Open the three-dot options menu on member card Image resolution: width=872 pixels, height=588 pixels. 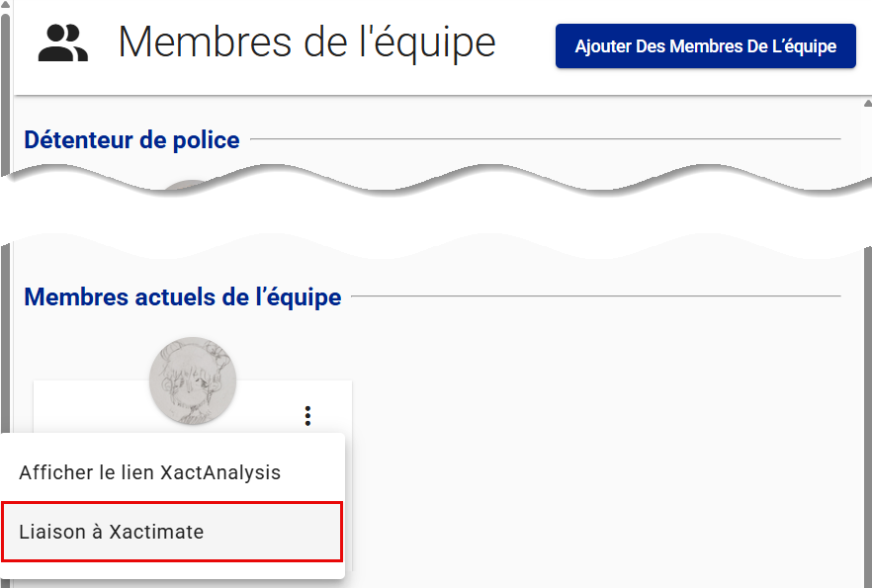tap(307, 416)
